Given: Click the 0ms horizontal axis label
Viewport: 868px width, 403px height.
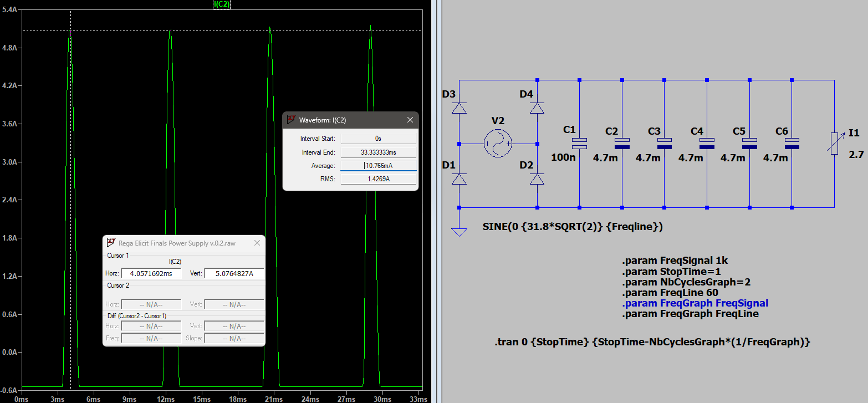Looking at the screenshot, I should 21,399.
